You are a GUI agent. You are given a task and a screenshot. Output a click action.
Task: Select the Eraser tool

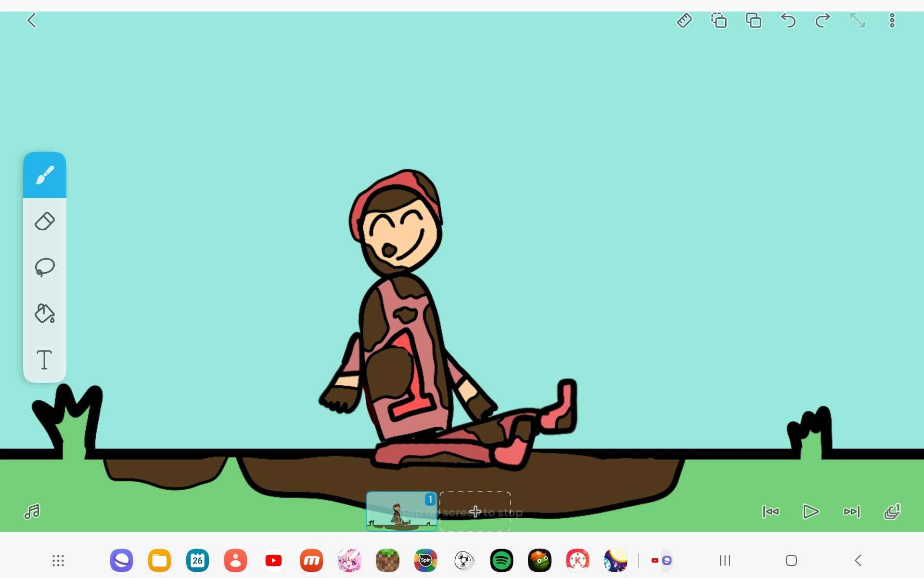tap(44, 221)
